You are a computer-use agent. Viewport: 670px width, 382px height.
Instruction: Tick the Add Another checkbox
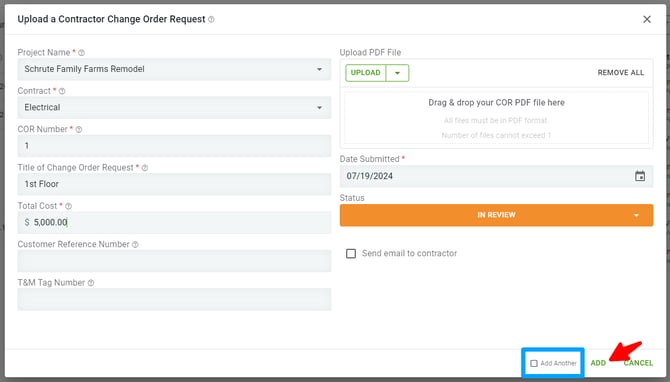534,363
